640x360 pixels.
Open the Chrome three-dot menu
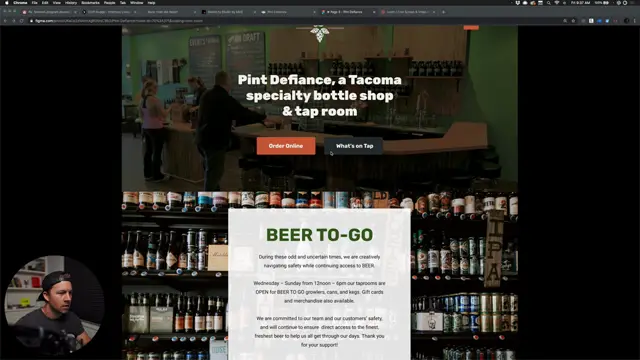point(635,20)
